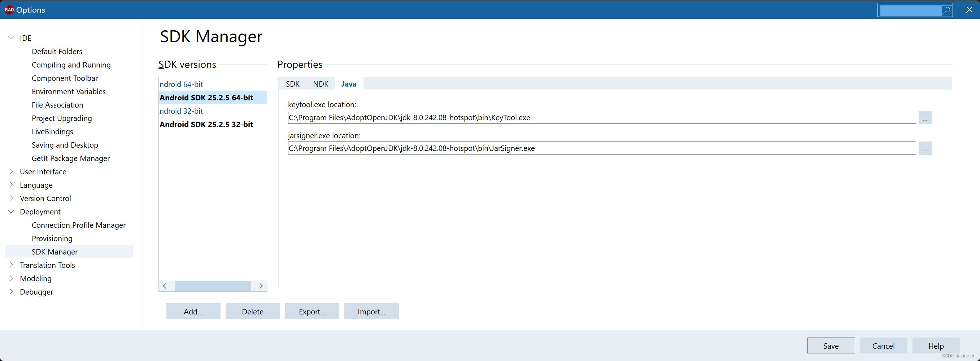
Task: Select the Deployment tree label
Action: coord(40,212)
